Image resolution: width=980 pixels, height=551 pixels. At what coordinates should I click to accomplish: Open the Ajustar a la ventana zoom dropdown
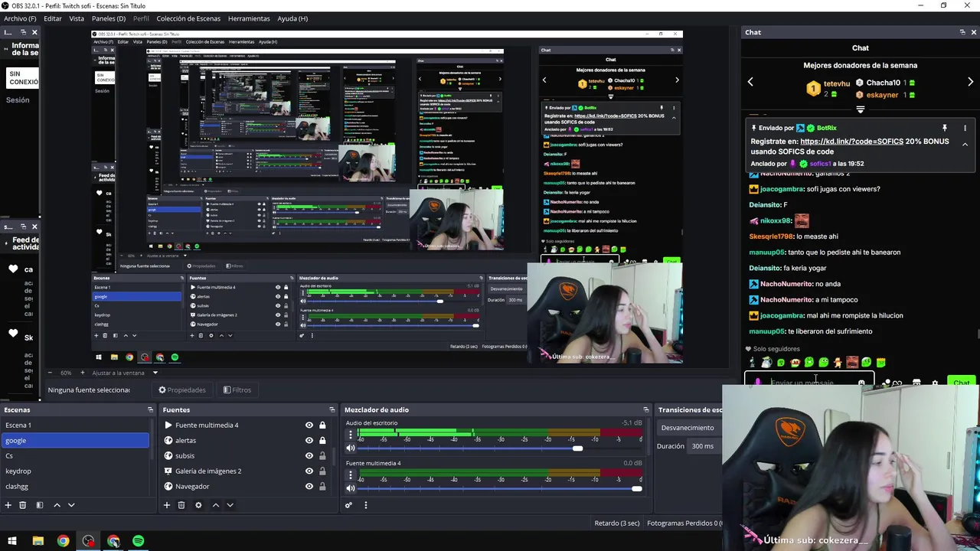click(x=125, y=373)
